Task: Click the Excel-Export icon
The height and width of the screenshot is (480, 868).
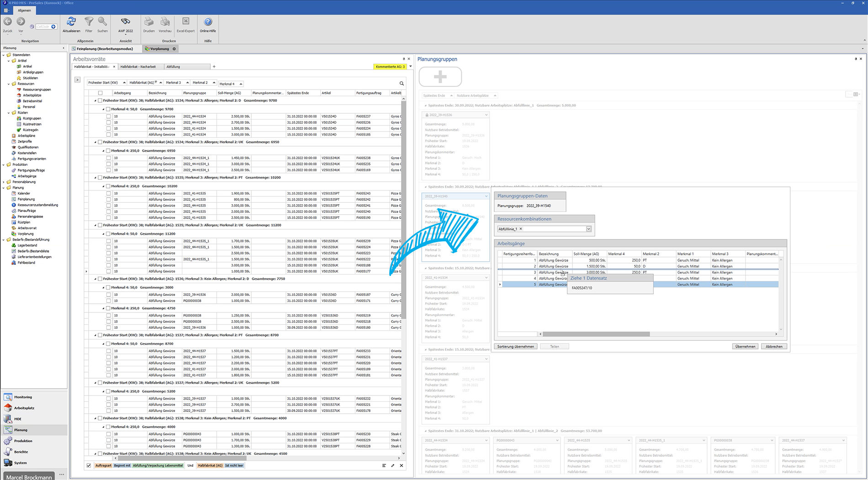Action: point(185,22)
